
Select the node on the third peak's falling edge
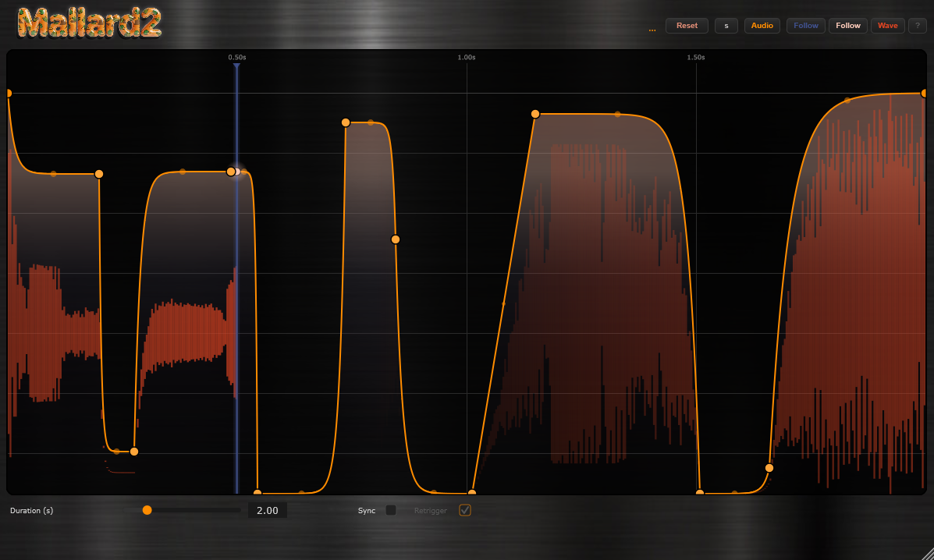pyautogui.click(x=396, y=239)
